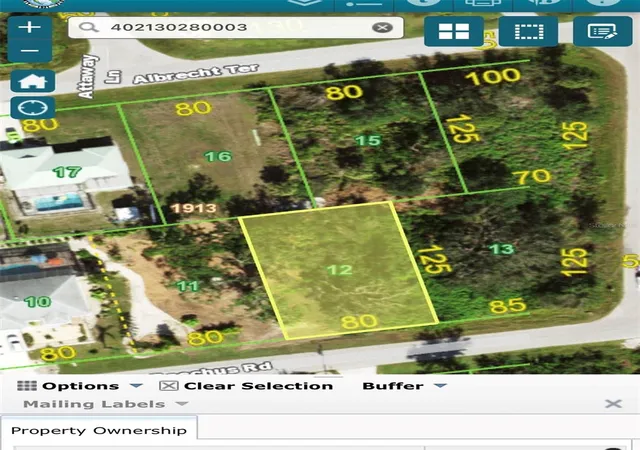The image size is (640, 450).
Task: Click the address label 1913
Action: [193, 208]
